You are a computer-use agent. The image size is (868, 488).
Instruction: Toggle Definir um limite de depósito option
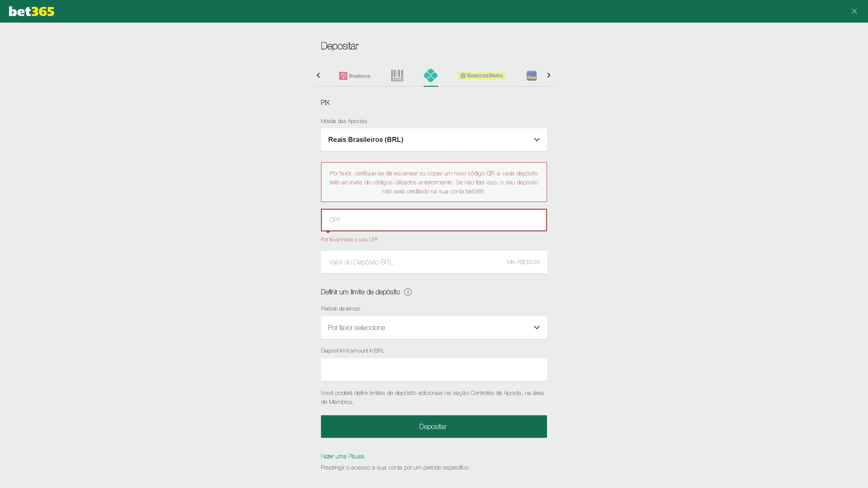tap(408, 292)
